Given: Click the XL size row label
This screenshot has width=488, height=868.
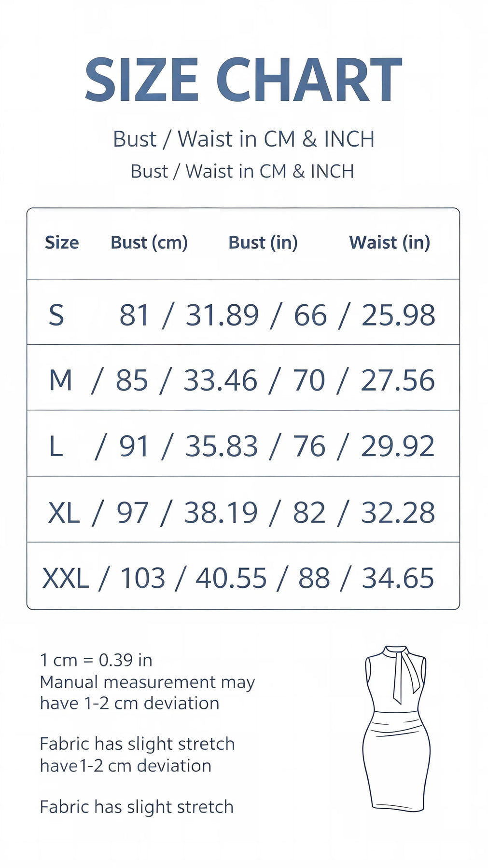Looking at the screenshot, I should pos(64,512).
